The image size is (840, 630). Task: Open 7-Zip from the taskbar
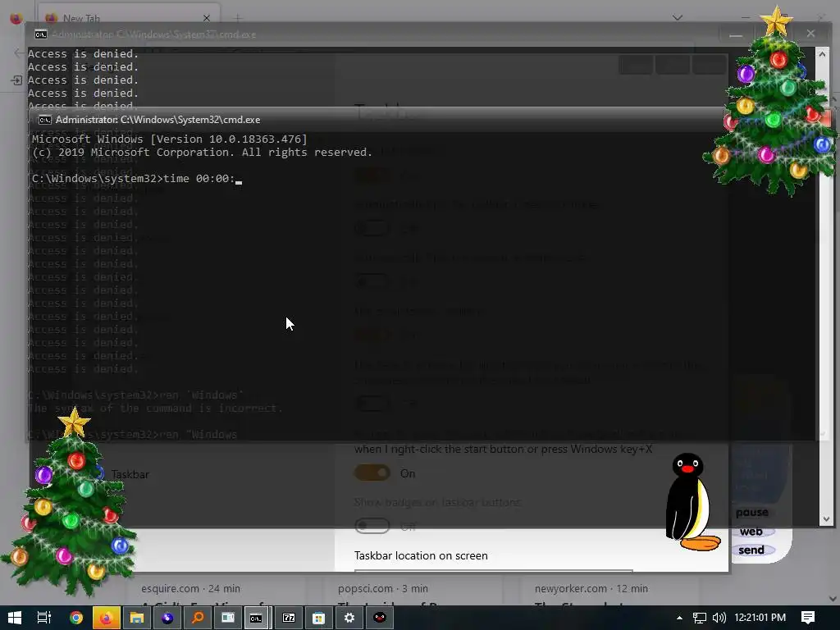click(289, 618)
